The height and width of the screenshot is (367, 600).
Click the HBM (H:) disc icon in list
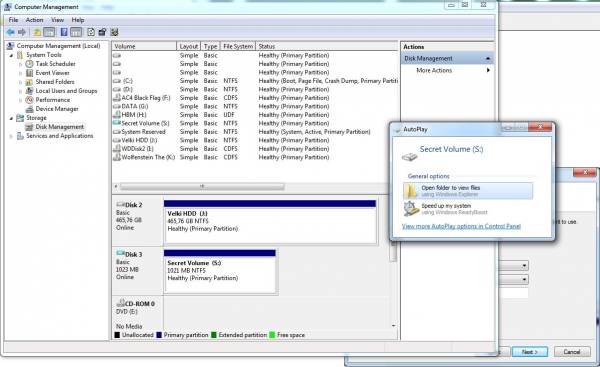(117, 115)
